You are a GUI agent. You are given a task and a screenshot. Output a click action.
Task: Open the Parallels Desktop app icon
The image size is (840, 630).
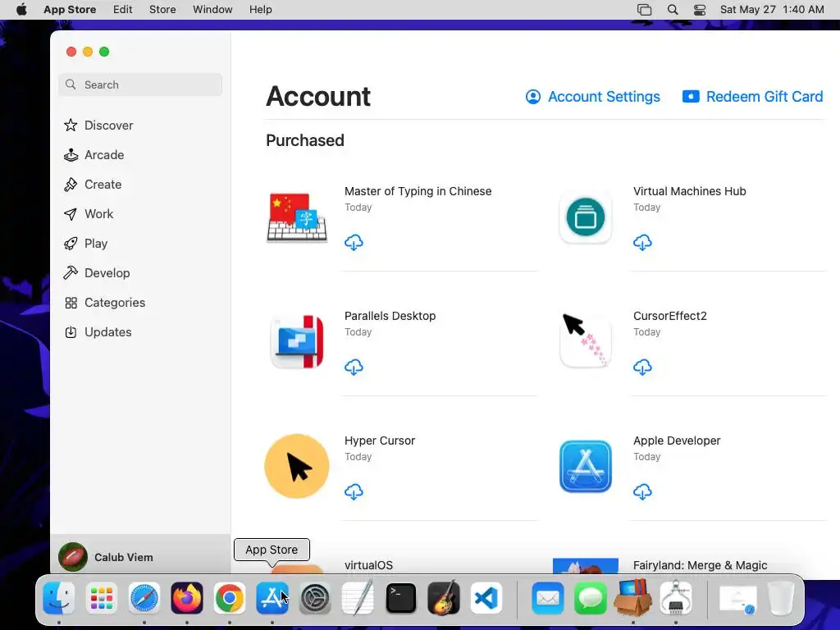coord(297,342)
